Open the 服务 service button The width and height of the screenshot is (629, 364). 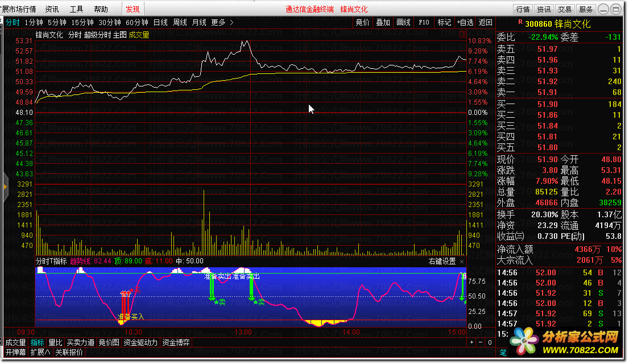click(x=585, y=9)
